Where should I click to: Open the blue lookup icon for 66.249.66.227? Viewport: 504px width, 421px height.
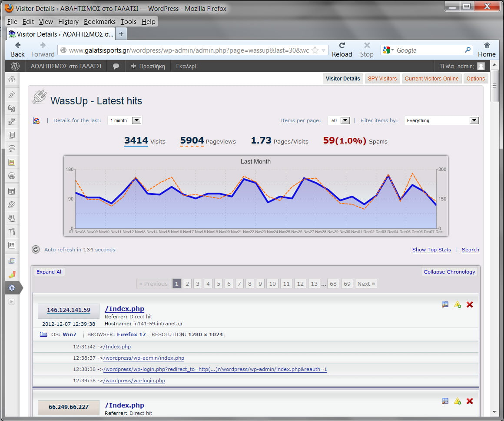pos(445,401)
